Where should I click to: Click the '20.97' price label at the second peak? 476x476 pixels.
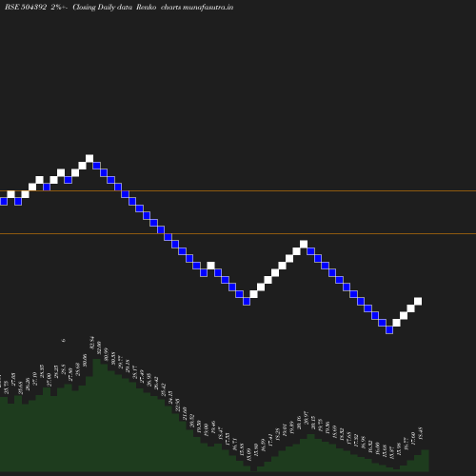(x=307, y=418)
